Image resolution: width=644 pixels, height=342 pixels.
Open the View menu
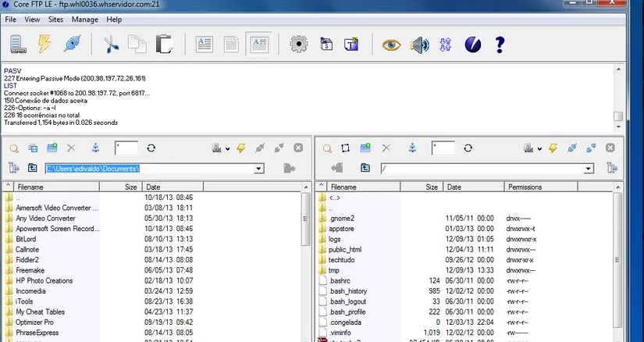click(x=32, y=20)
